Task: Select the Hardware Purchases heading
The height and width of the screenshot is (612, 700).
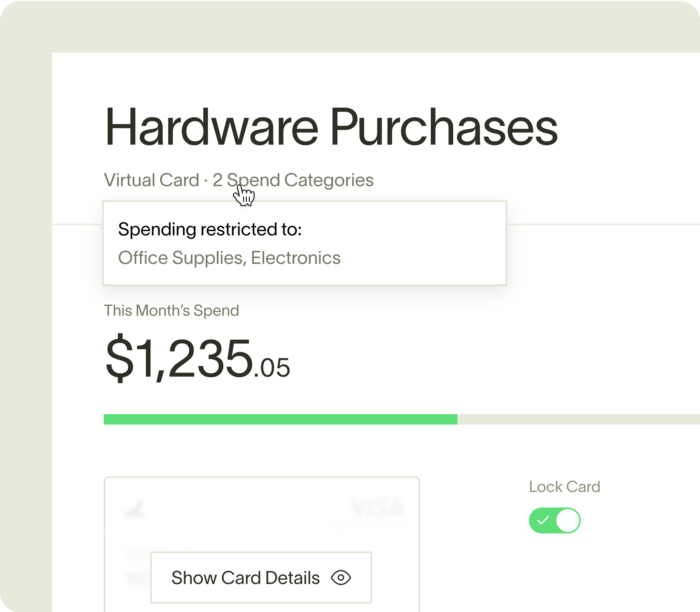Action: pyautogui.click(x=331, y=127)
